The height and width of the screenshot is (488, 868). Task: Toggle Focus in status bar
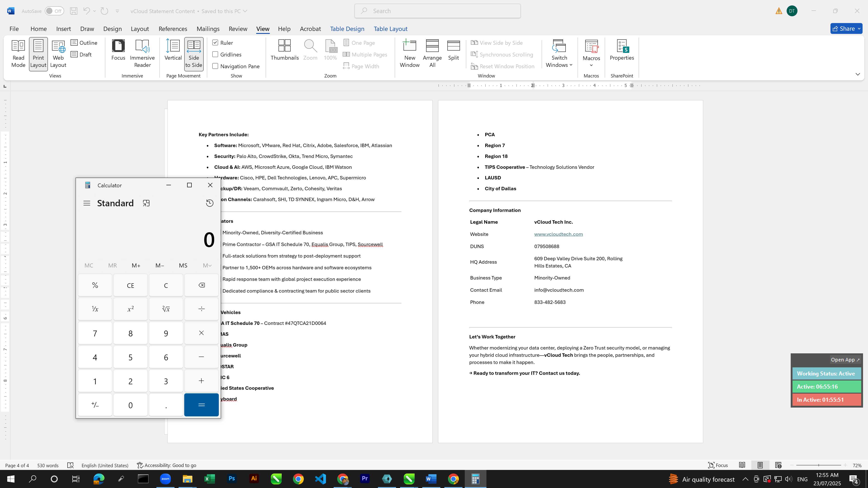click(718, 465)
